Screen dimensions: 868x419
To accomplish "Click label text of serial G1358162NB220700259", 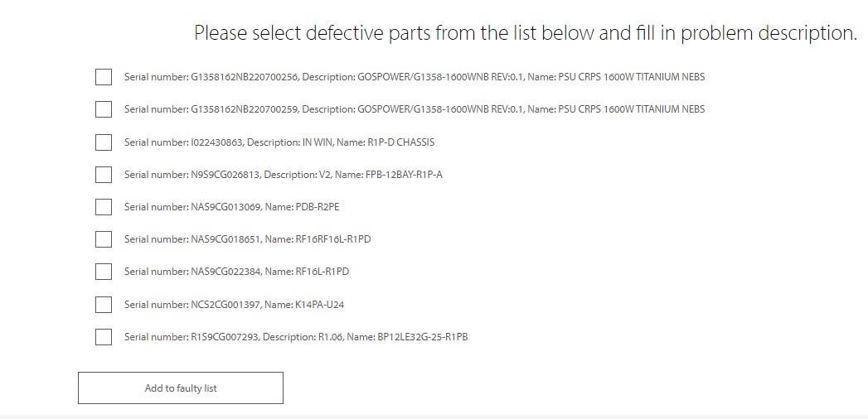I will [414, 109].
